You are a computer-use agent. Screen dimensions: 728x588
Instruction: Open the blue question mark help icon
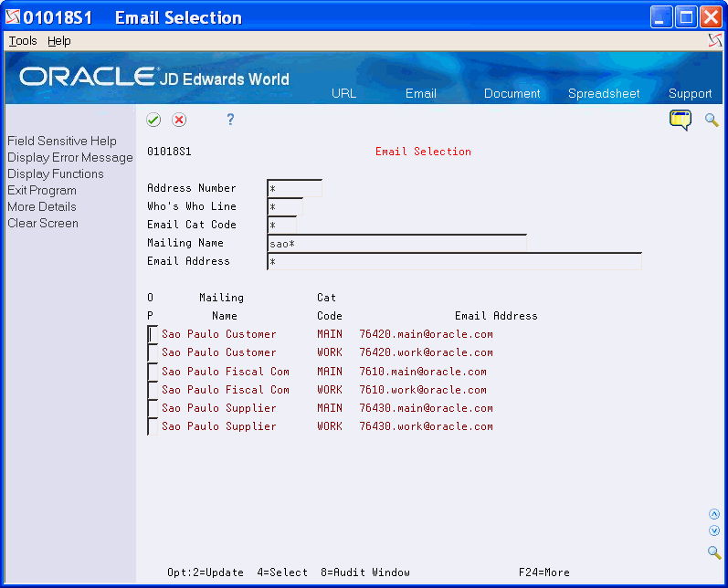pyautogui.click(x=230, y=120)
